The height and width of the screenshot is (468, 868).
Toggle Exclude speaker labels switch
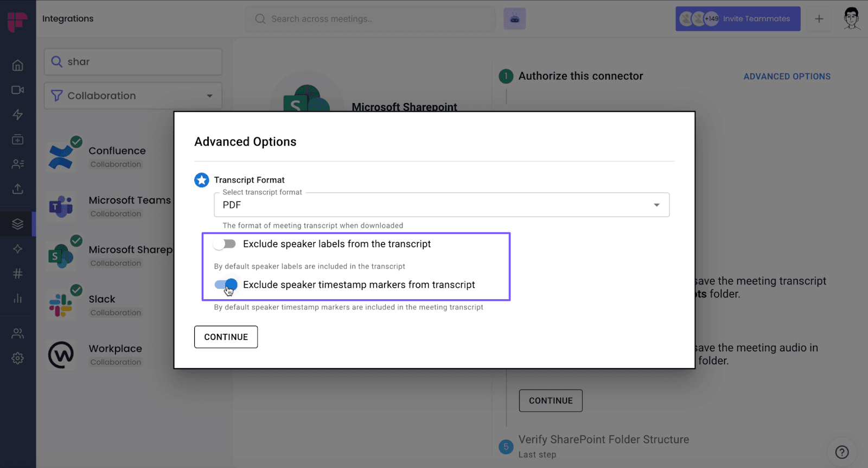225,244
